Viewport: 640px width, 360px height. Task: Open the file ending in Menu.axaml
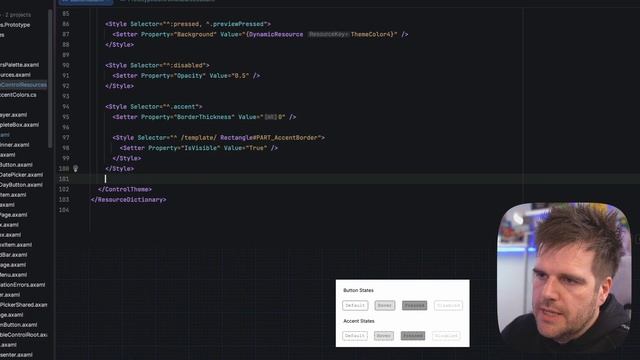pyautogui.click(x=13, y=275)
